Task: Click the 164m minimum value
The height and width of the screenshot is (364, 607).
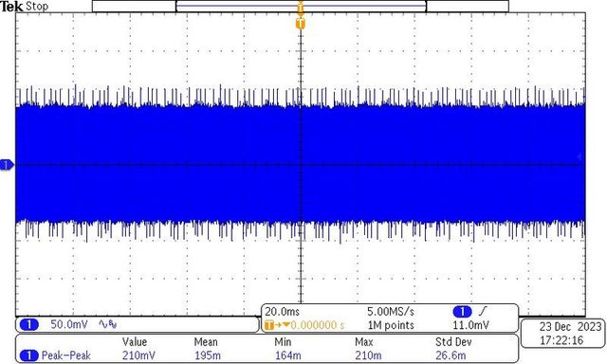Action: tap(288, 355)
